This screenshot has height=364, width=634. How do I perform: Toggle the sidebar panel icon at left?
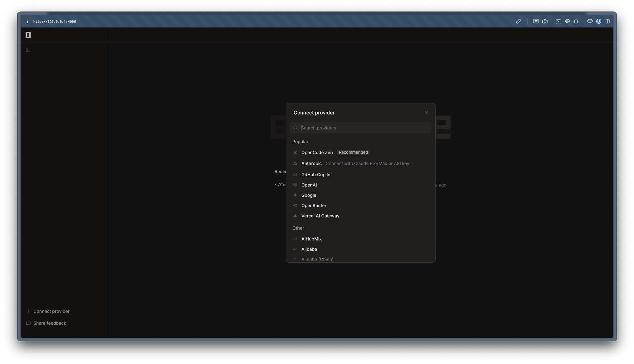click(28, 50)
